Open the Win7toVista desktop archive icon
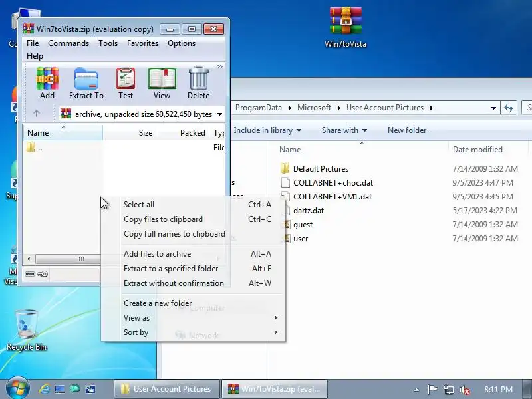This screenshot has height=399, width=532. point(345,27)
